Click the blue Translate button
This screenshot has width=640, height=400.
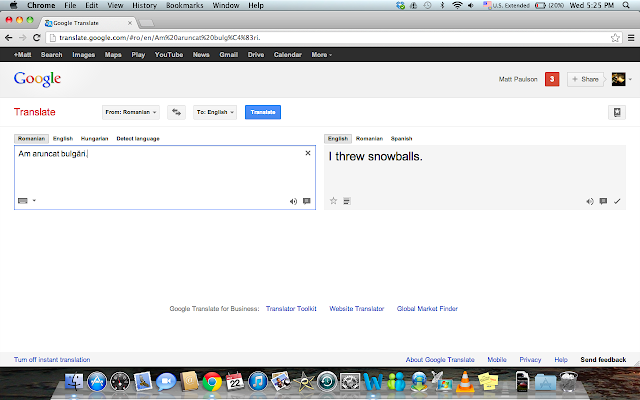pyautogui.click(x=263, y=112)
